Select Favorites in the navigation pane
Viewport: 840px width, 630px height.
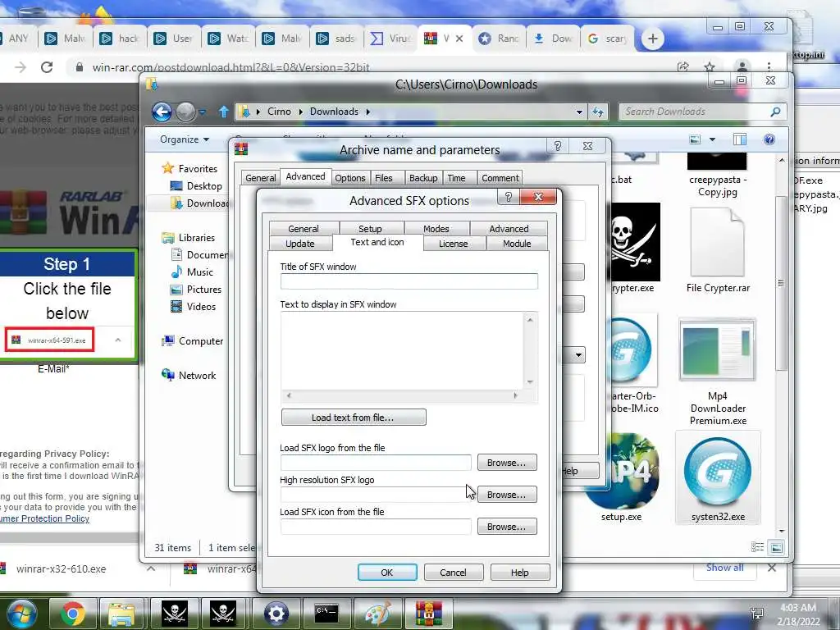190,169
